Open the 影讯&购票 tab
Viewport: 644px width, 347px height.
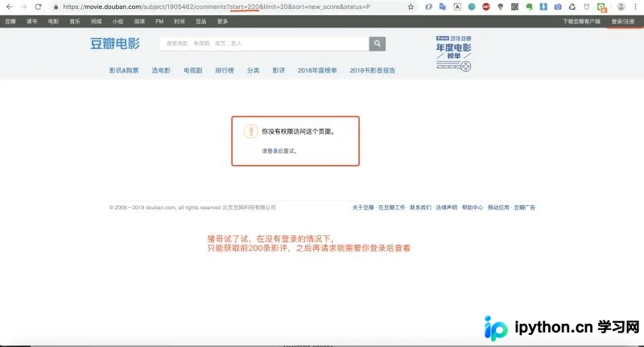point(124,71)
